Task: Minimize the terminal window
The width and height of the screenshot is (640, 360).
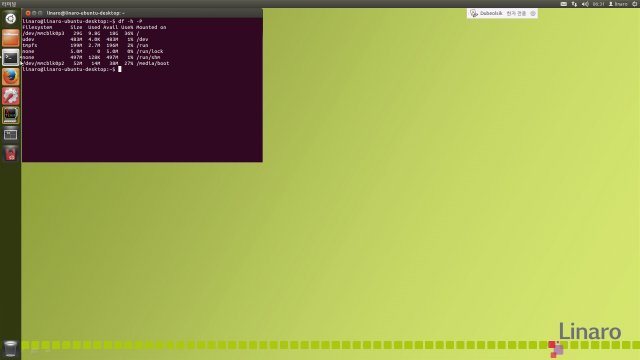Action: click(34, 13)
